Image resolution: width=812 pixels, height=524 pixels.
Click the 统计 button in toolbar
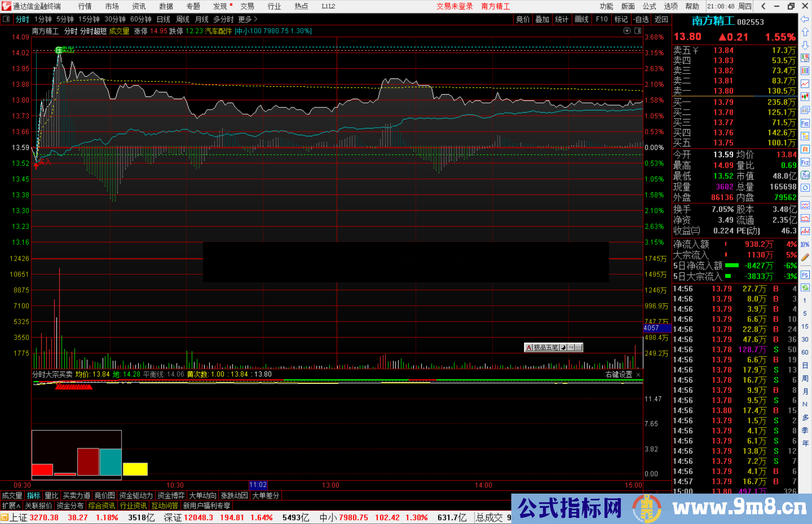562,19
